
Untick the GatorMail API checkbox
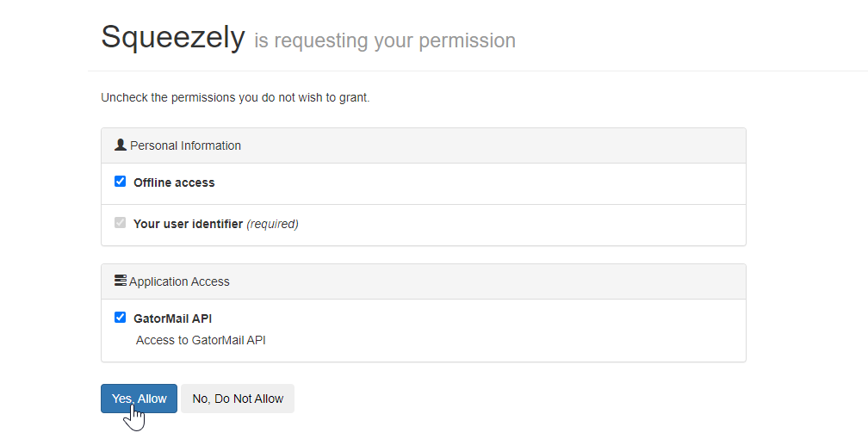[121, 318]
